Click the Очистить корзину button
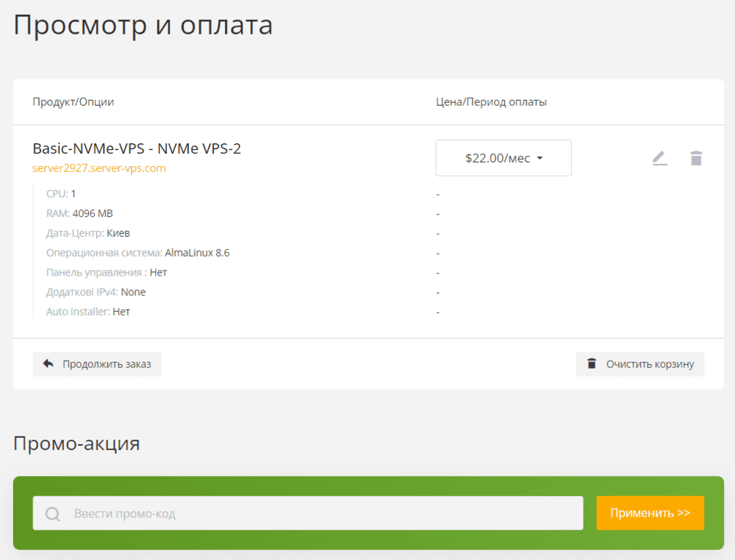 [639, 363]
